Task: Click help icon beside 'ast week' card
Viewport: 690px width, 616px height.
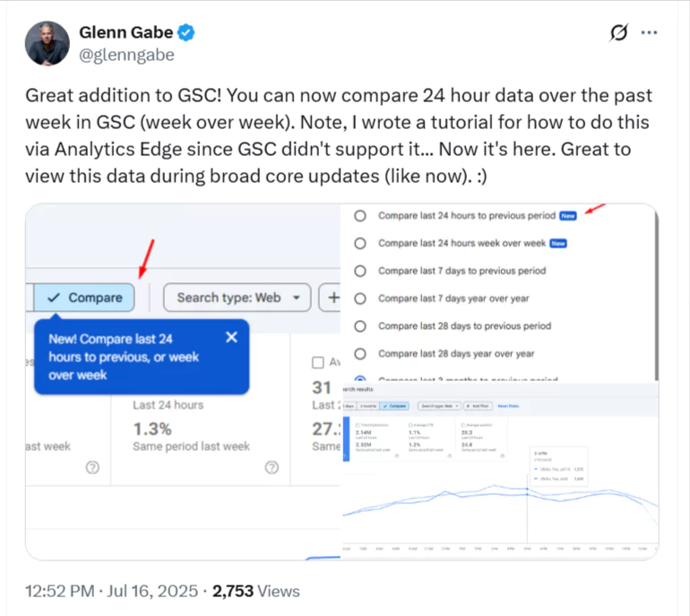Action: tap(92, 467)
